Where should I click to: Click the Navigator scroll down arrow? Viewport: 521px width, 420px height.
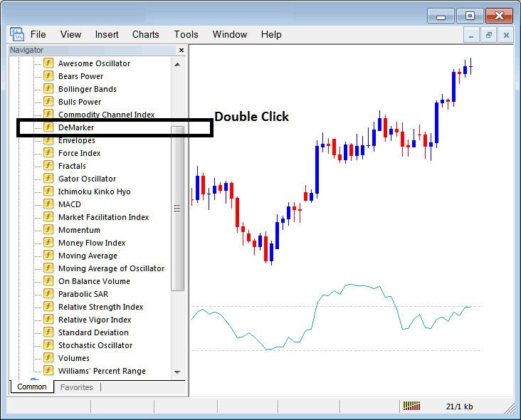click(x=177, y=372)
